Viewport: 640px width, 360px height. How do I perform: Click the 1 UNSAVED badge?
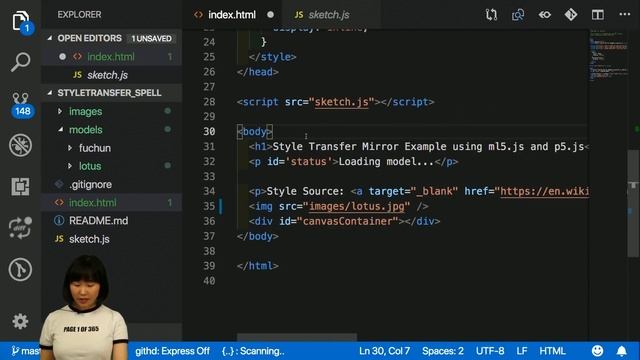point(151,38)
